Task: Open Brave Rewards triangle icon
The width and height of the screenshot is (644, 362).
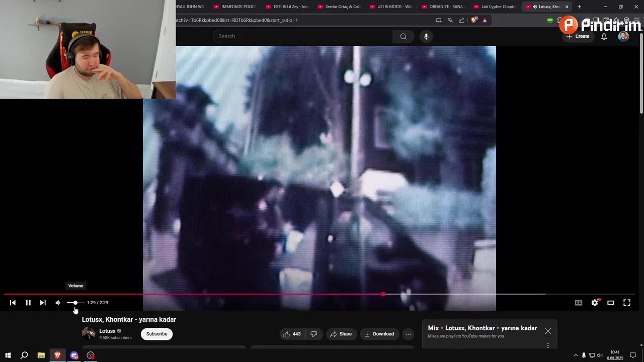Action: (x=485, y=20)
